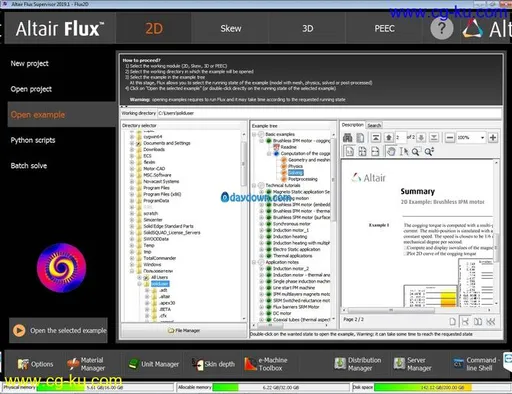The width and height of the screenshot is (512, 394).
Task: Switch to the Skew module tab
Action: click(231, 29)
